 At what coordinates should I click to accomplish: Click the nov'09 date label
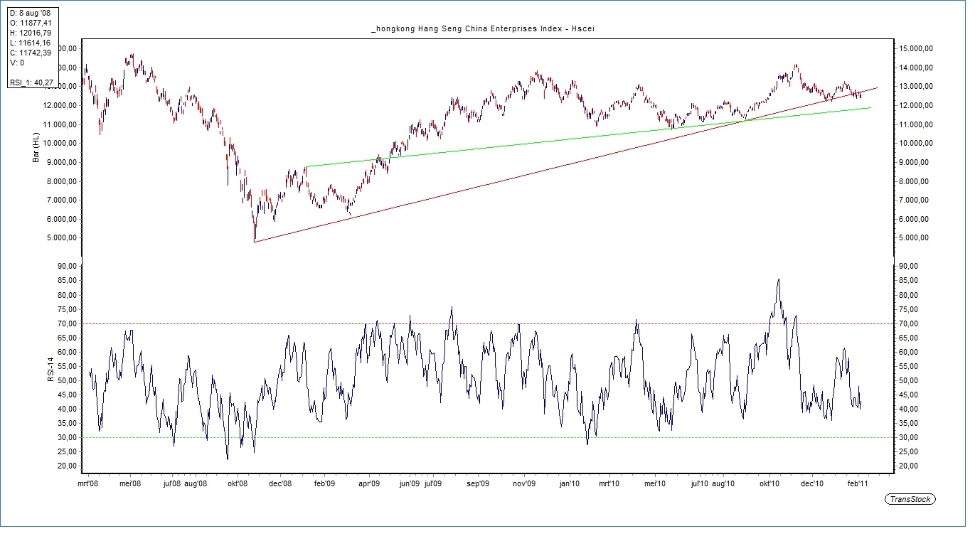pyautogui.click(x=524, y=483)
